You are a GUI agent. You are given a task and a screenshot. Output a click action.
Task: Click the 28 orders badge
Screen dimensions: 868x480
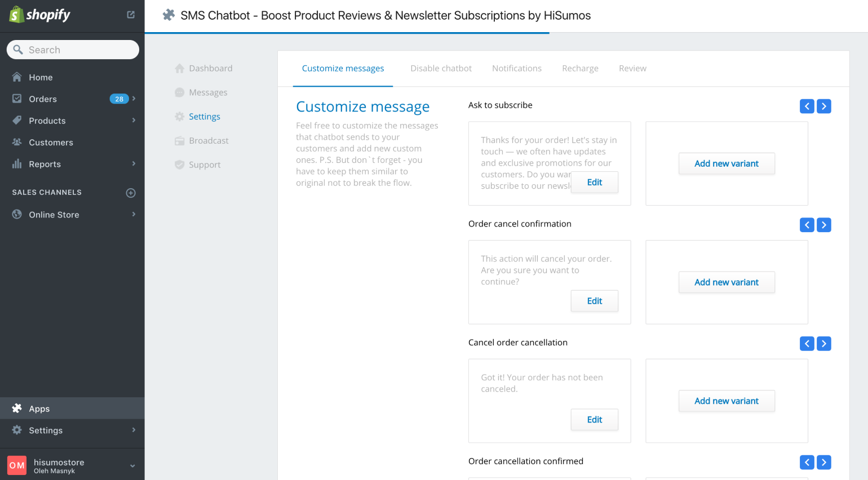pyautogui.click(x=119, y=99)
